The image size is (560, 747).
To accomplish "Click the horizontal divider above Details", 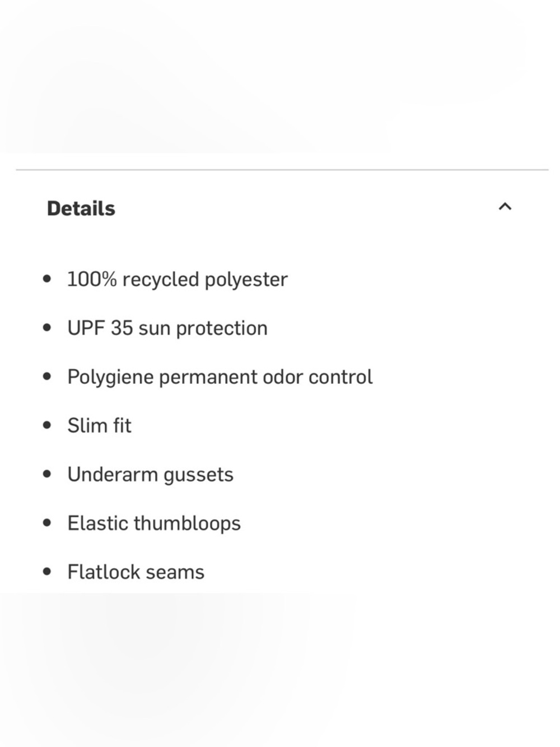I will click(282, 169).
